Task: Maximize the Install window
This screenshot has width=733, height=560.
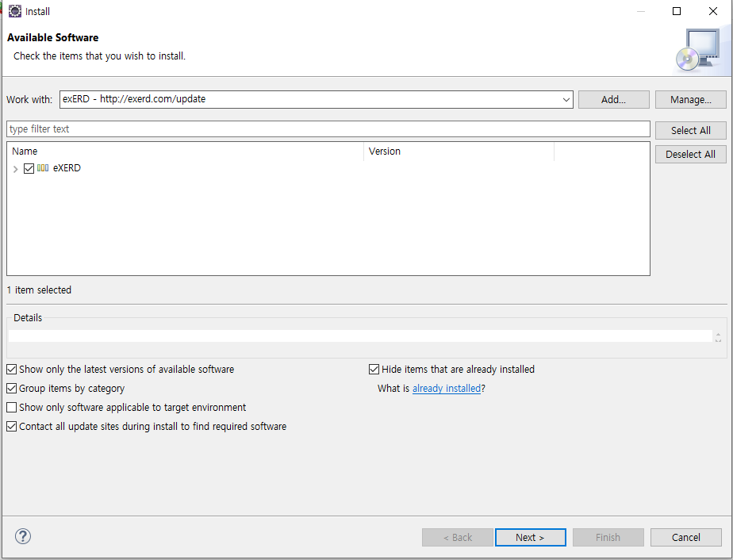Action: [x=677, y=11]
